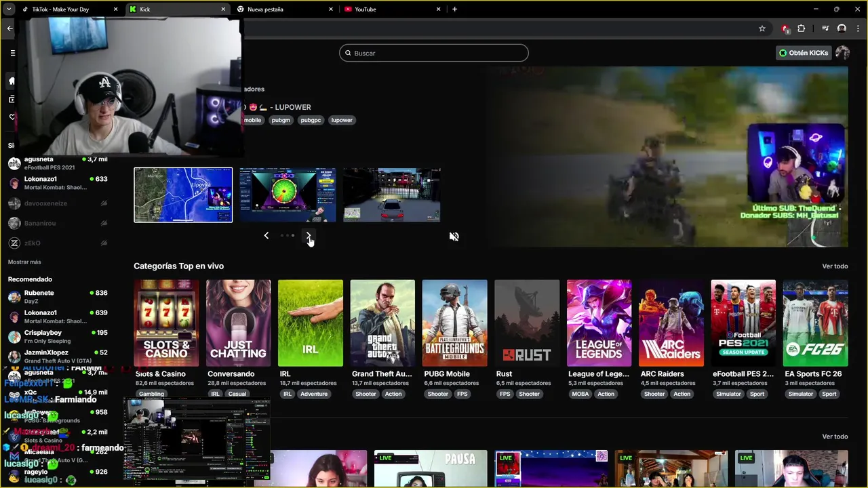The height and width of the screenshot is (488, 868).
Task: Click Obtén KICKs button
Action: 804,53
